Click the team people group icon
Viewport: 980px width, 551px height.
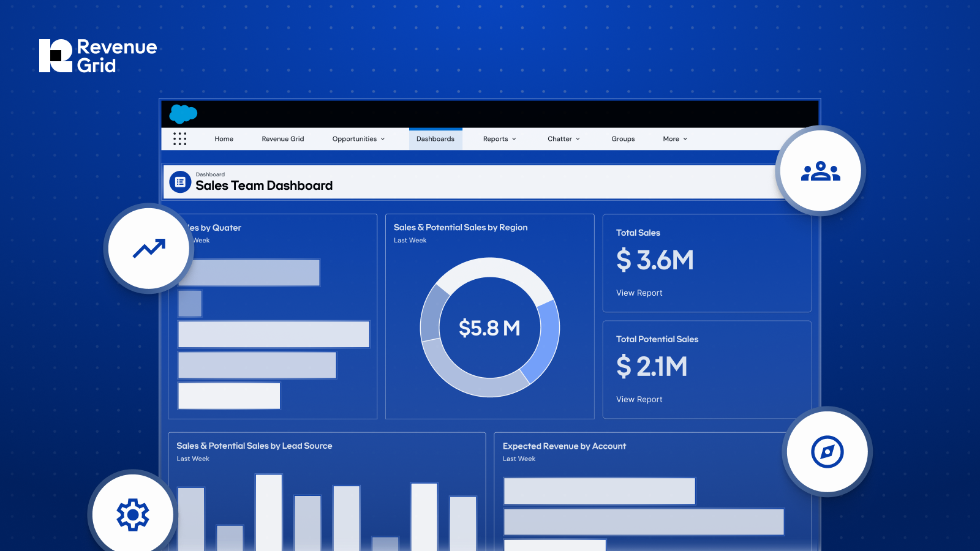[820, 171]
